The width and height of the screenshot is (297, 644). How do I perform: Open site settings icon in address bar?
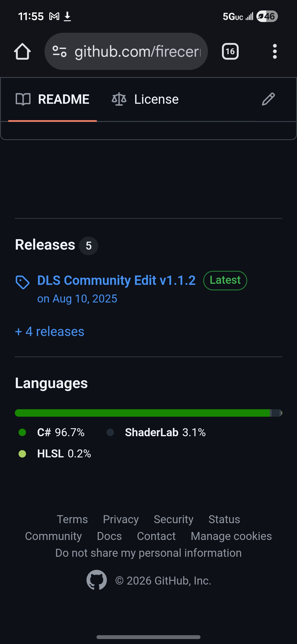tap(59, 51)
